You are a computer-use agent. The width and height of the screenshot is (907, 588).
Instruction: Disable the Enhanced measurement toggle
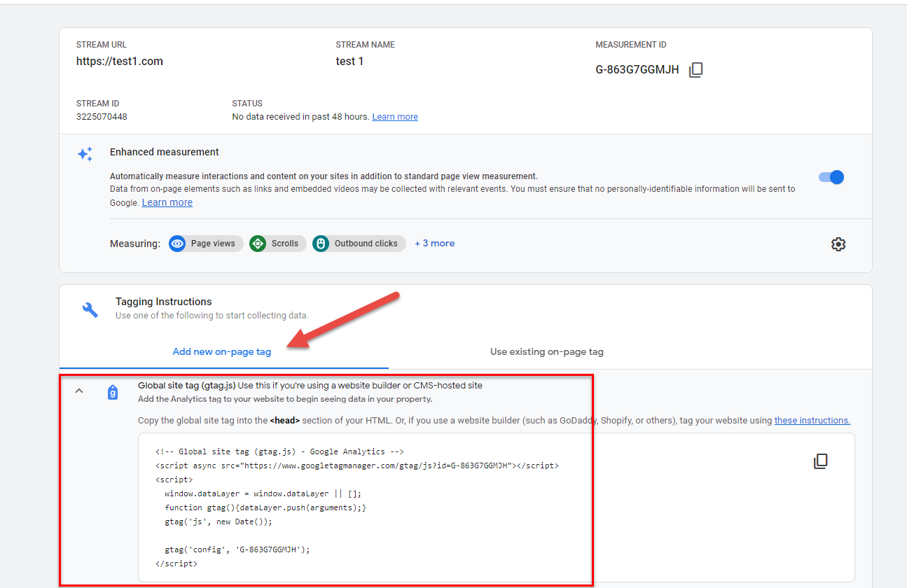click(831, 177)
